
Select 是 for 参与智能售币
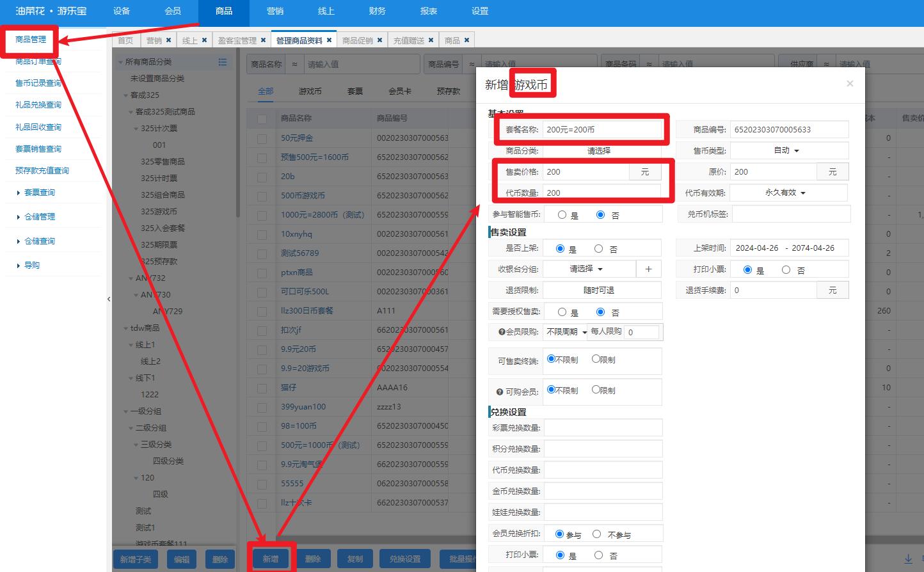click(562, 215)
